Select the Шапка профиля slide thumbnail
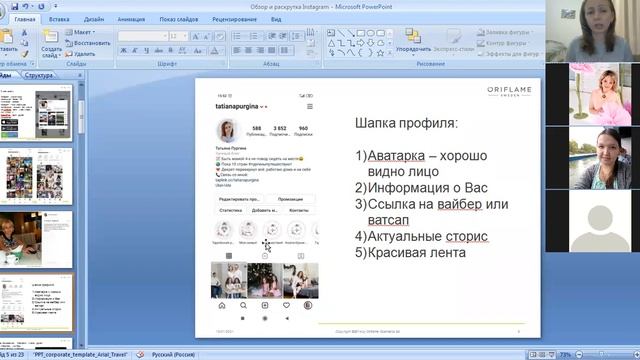Image resolution: width=640 pixels, height=360 pixels. pos(36,302)
